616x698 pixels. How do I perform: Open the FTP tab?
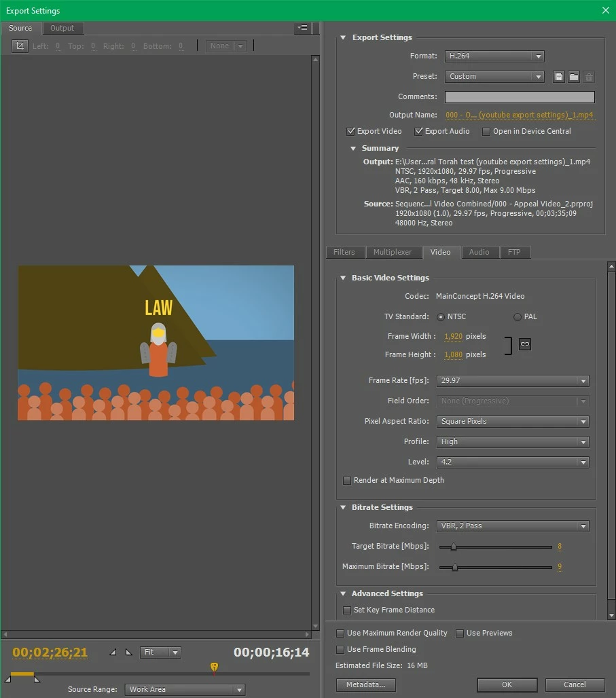[514, 252]
